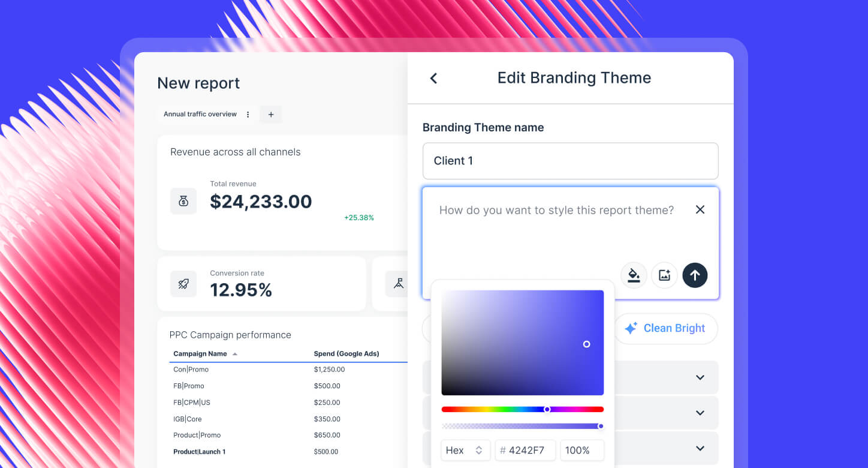Click the add image icon in the prompt box
The width and height of the screenshot is (868, 468).
tap(664, 275)
